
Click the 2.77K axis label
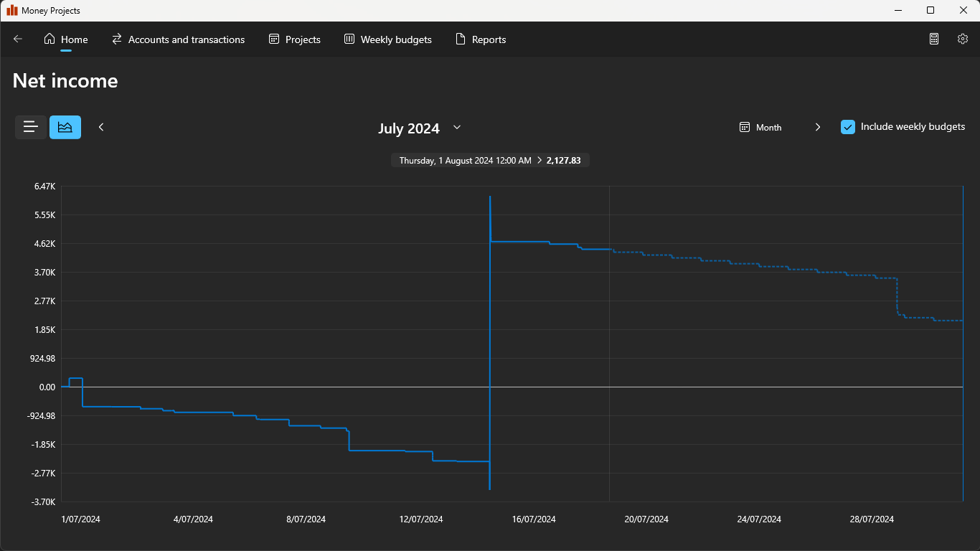point(44,301)
